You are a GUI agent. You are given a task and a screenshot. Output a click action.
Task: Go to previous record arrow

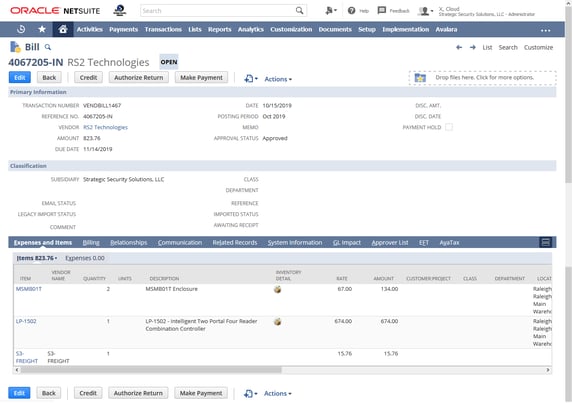click(459, 47)
